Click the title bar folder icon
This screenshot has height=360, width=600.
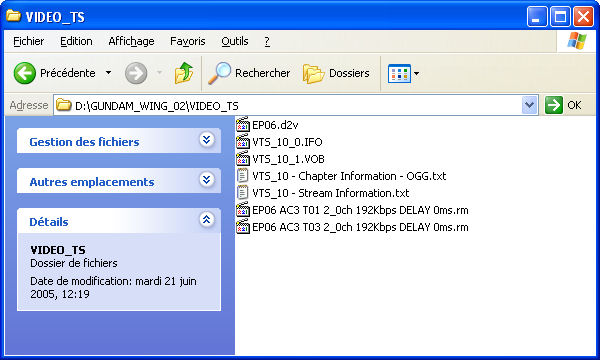[13, 16]
